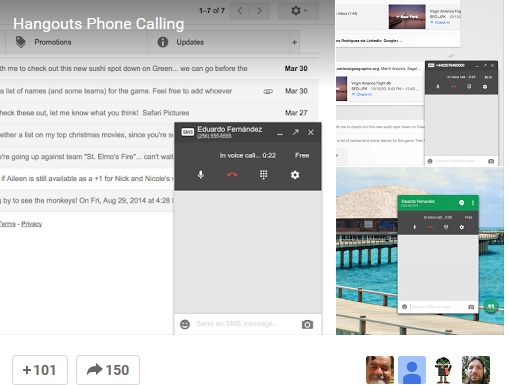Attach a photo with camera icon
The height and width of the screenshot is (385, 509).
click(307, 324)
